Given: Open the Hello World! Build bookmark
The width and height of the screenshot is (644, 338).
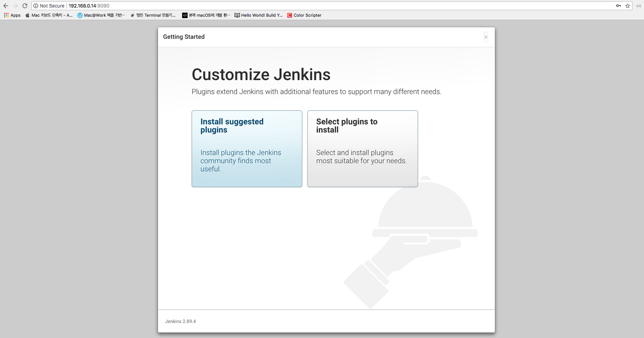Looking at the screenshot, I should pyautogui.click(x=259, y=15).
